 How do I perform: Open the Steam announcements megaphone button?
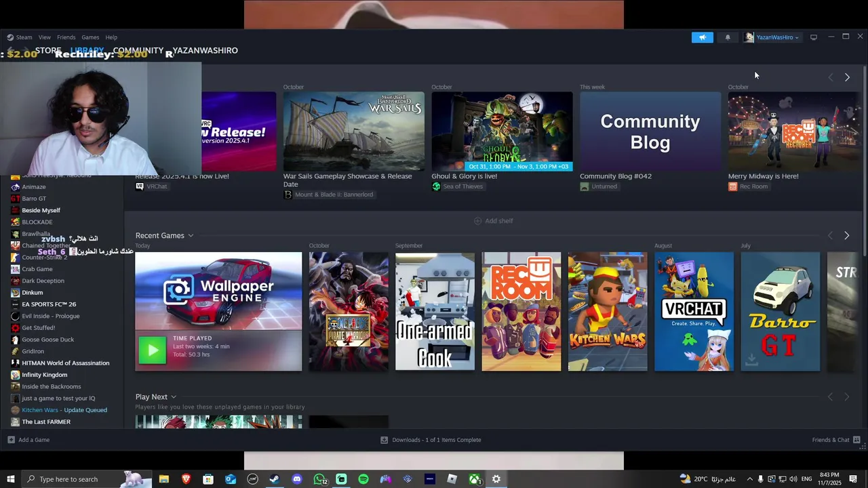pyautogui.click(x=703, y=37)
